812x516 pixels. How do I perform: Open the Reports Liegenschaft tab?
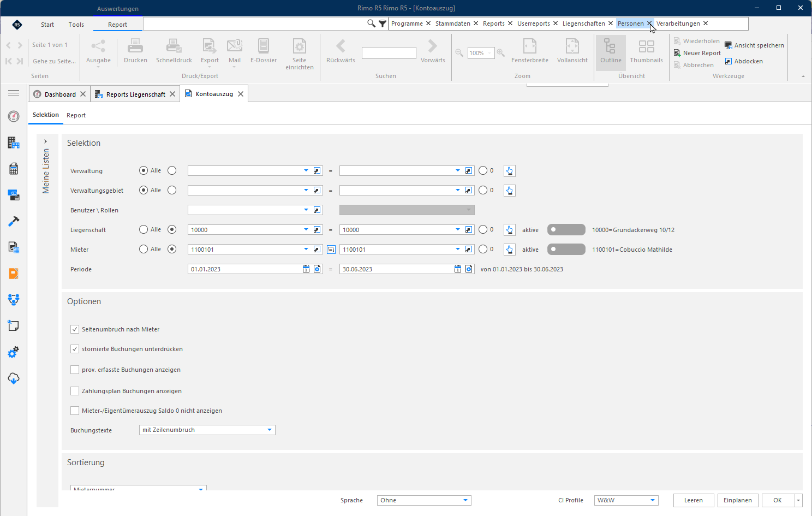135,94
